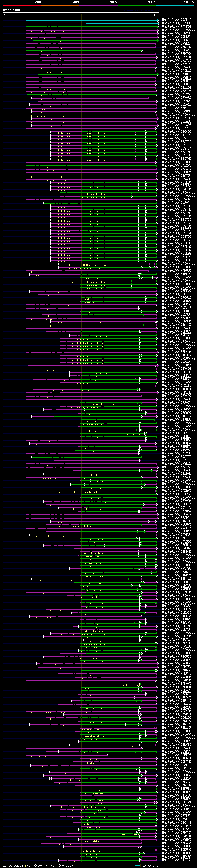Screen dimensions: 197x868
Task: Click the cyan alignment bar for UniRef100_Q9SL13
Action: click(x=92, y=20)
